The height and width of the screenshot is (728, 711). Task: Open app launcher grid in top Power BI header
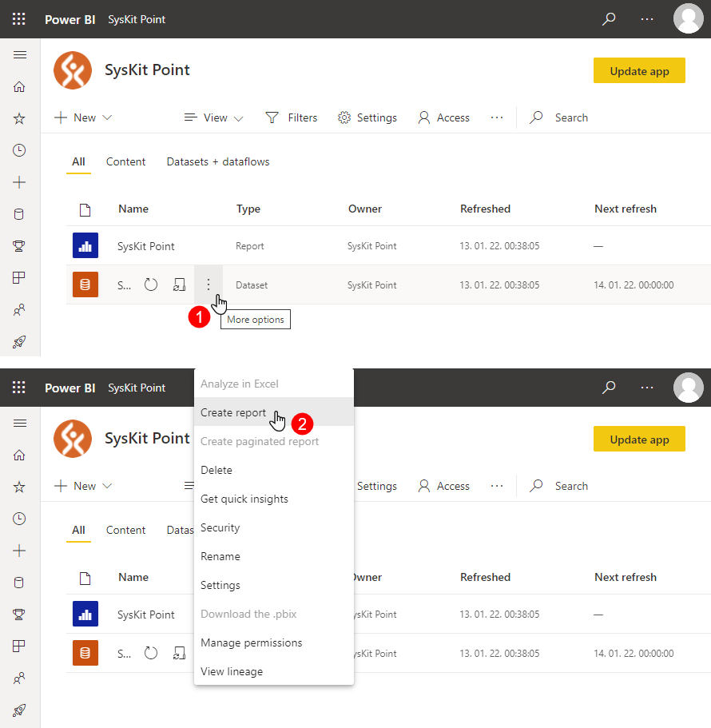point(18,19)
